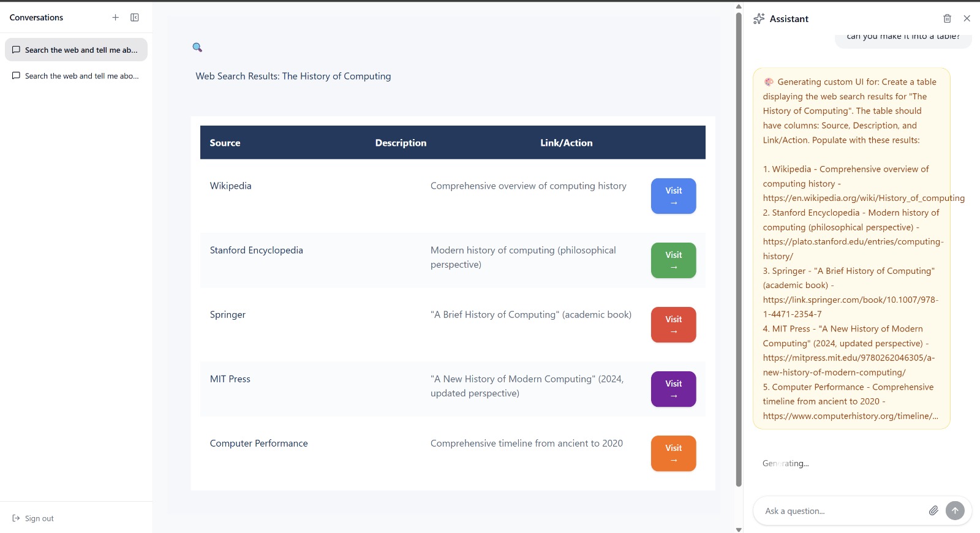Click the Description column header
This screenshot has height=533, width=980.
click(x=401, y=143)
